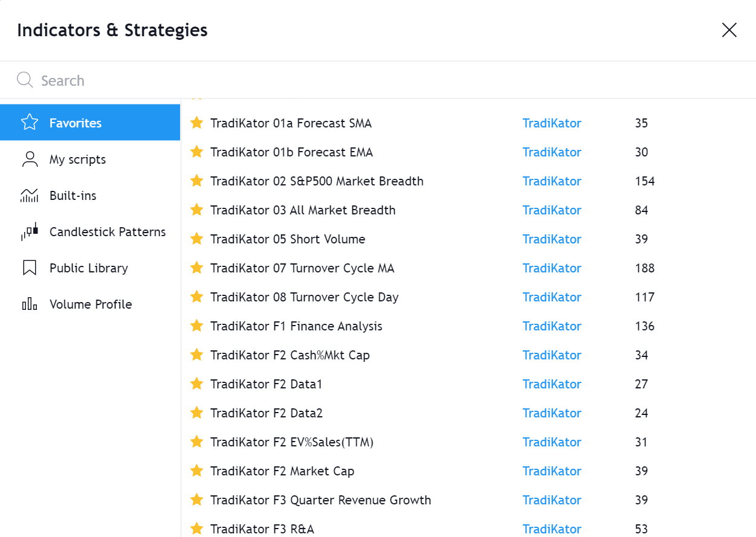Viewport: 756px width, 537px height.
Task: Click the Volume Profile bars icon
Action: coord(29,304)
